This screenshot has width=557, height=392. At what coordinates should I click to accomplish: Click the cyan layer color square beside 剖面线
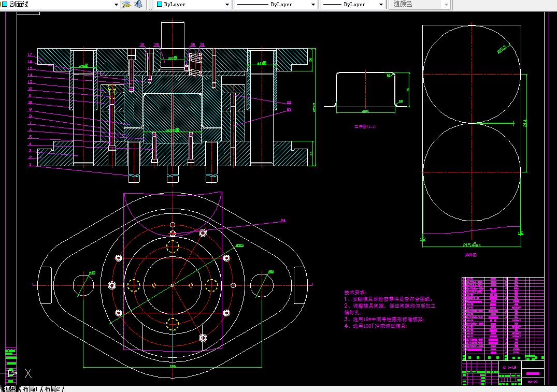[5, 4]
